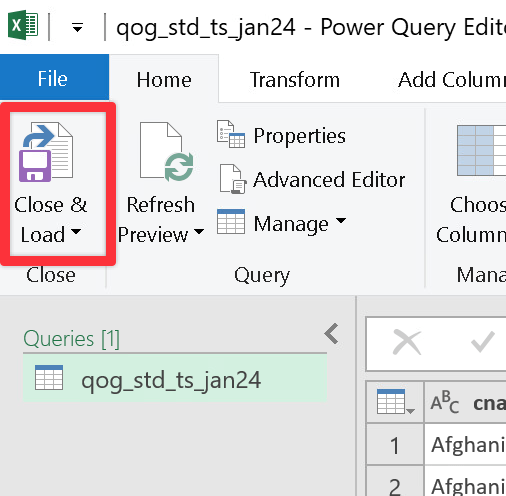The image size is (506, 496).
Task: Cancel the formula bar entry with X
Action: click(x=407, y=342)
